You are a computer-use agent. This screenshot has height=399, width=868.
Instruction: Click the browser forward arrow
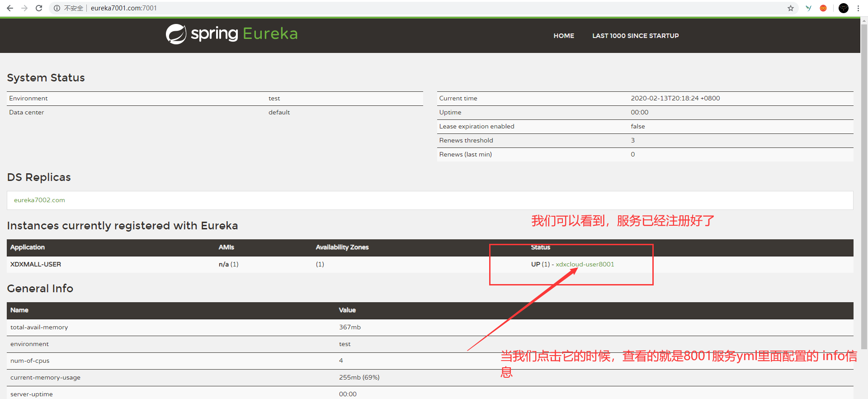point(24,8)
